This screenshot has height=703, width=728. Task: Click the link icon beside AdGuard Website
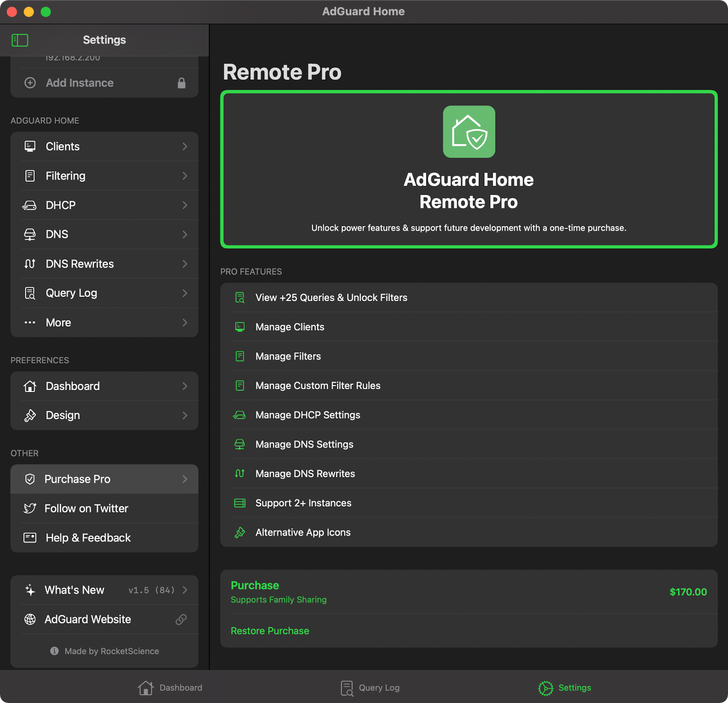[x=181, y=620]
